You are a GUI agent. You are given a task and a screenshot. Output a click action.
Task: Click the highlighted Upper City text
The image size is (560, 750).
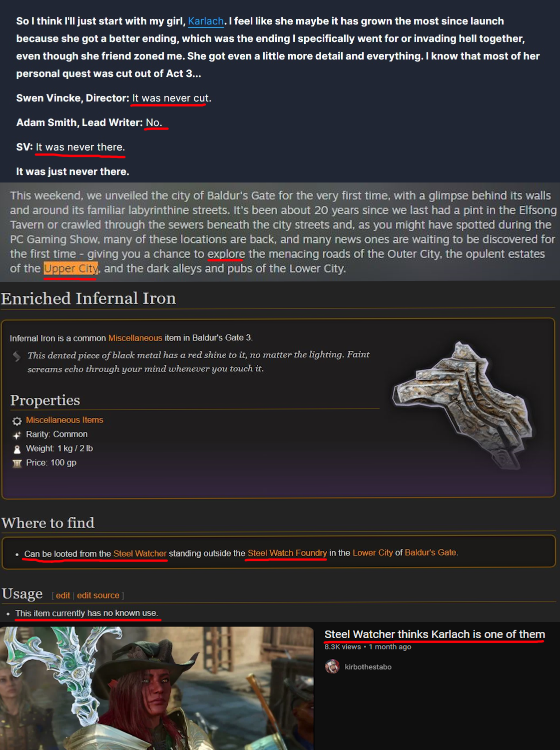[71, 268]
